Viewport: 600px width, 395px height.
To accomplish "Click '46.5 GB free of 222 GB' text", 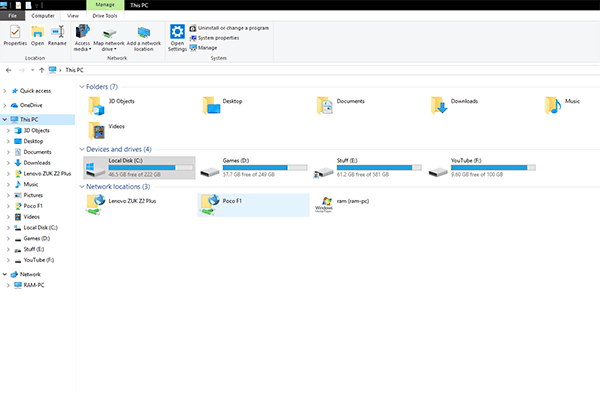I will (134, 175).
